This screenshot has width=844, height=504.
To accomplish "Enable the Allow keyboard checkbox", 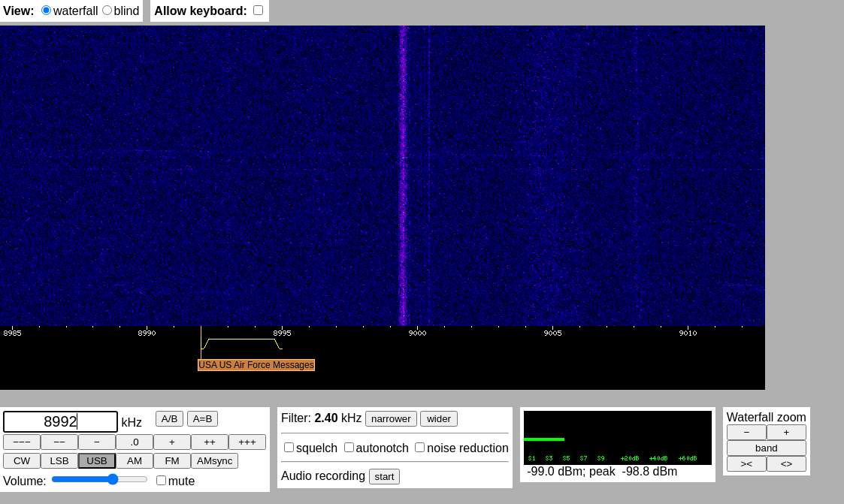I will 258,11.
